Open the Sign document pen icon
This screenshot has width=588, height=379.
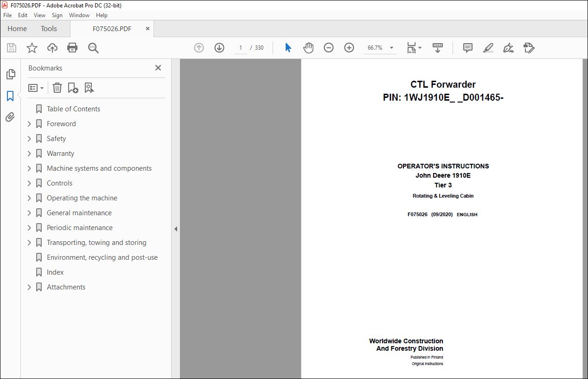pos(508,48)
